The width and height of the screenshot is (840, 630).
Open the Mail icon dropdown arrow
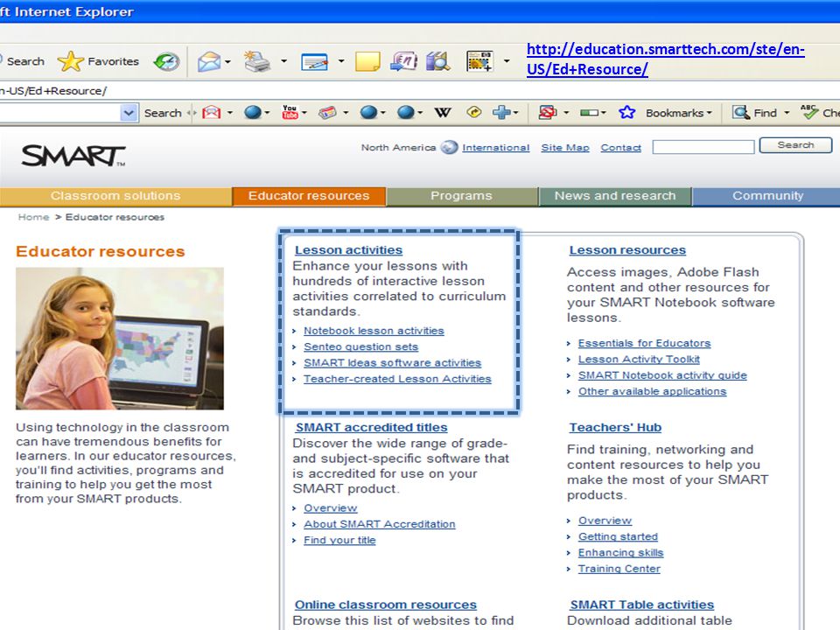228,61
